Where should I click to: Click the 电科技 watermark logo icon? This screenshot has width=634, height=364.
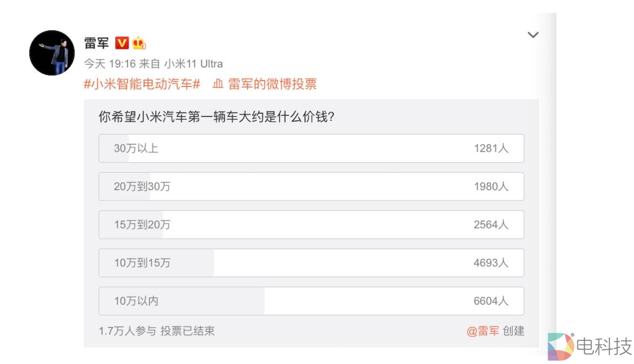[x=560, y=346]
